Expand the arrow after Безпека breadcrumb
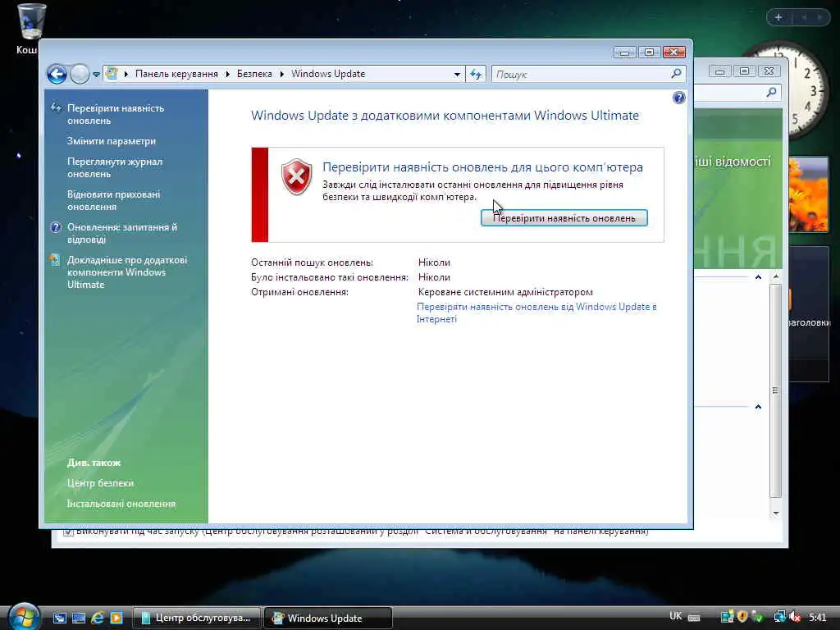Screen dimensions: 840x630 [x=281, y=74]
